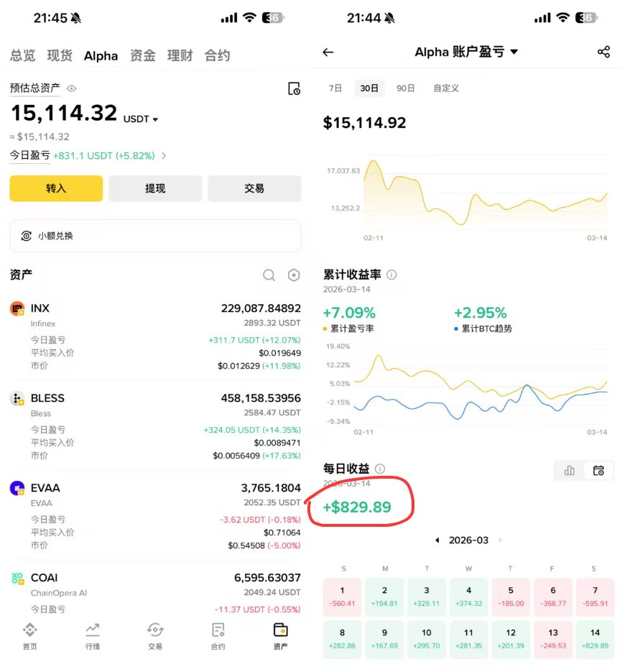This screenshot has width=622, height=672.
Task: Open the Markets (行情) nav icon
Action: coord(93,630)
